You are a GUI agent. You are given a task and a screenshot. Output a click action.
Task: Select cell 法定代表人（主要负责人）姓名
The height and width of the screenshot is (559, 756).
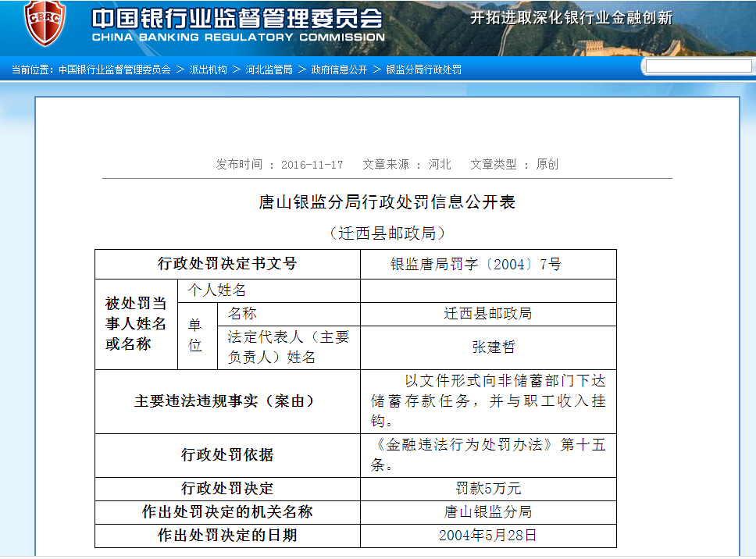pos(289,347)
